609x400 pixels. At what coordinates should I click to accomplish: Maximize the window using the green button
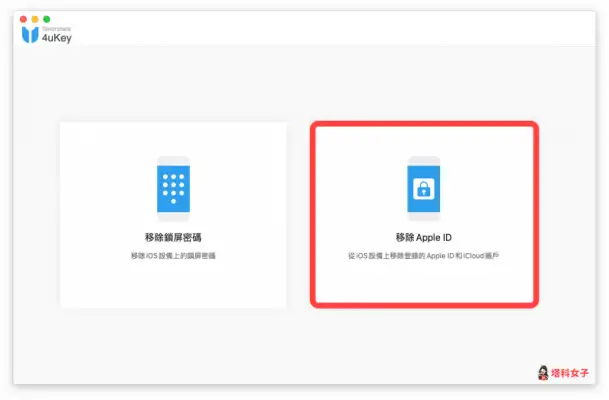47,19
